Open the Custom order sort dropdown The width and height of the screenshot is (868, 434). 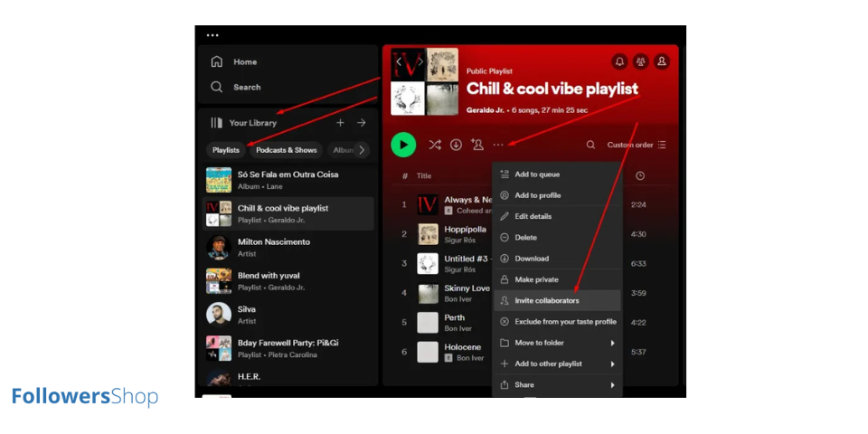pyautogui.click(x=636, y=145)
